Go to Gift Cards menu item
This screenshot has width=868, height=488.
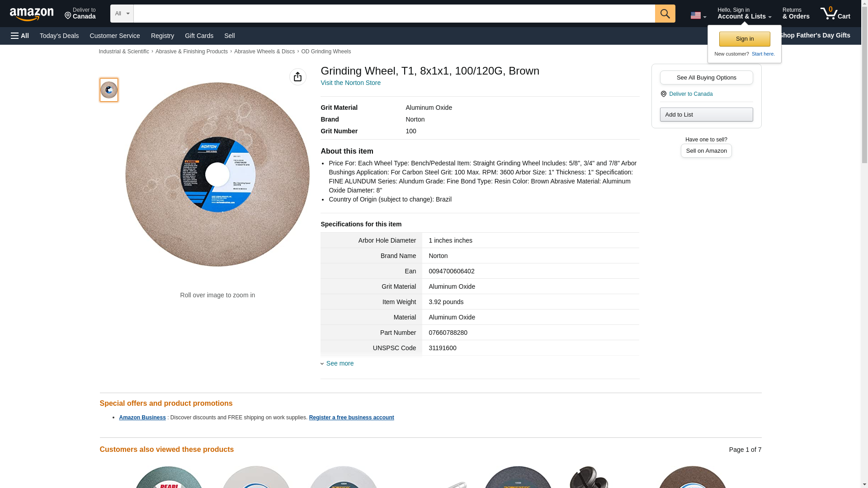click(x=199, y=36)
